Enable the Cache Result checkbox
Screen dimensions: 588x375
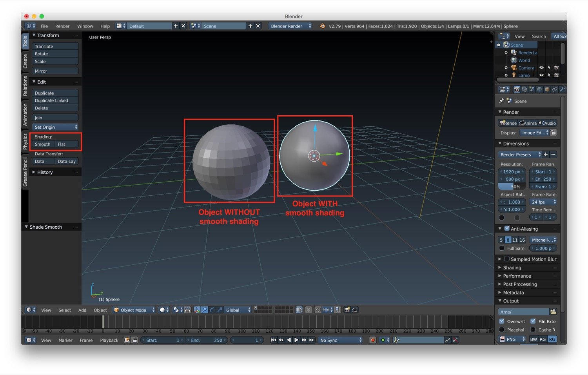click(x=533, y=330)
